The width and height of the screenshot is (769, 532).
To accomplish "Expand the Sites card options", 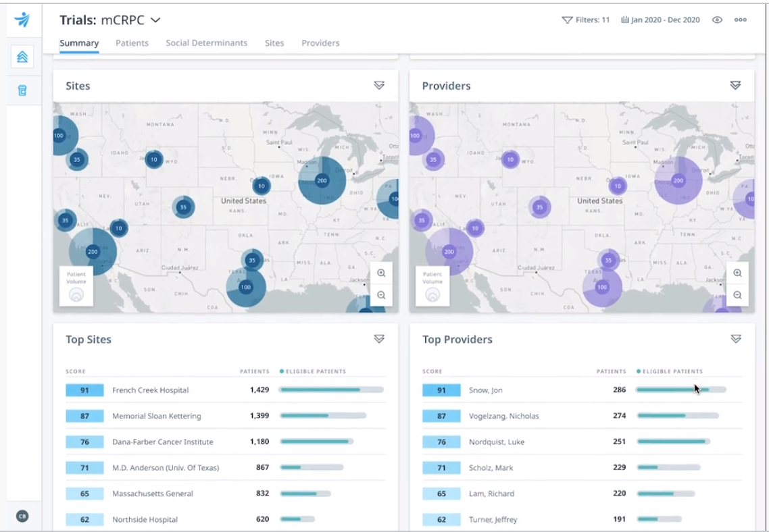I will pyautogui.click(x=379, y=85).
